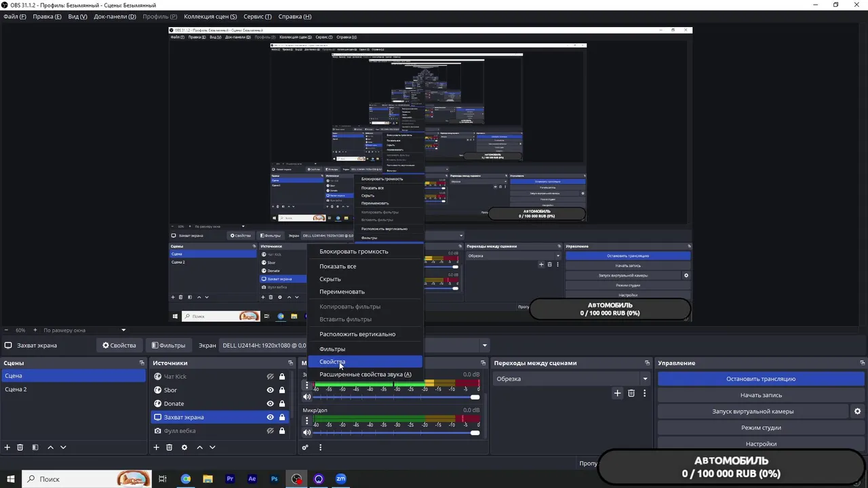Open the Вид menu
Screen dimensions: 868x488
click(x=78, y=16)
